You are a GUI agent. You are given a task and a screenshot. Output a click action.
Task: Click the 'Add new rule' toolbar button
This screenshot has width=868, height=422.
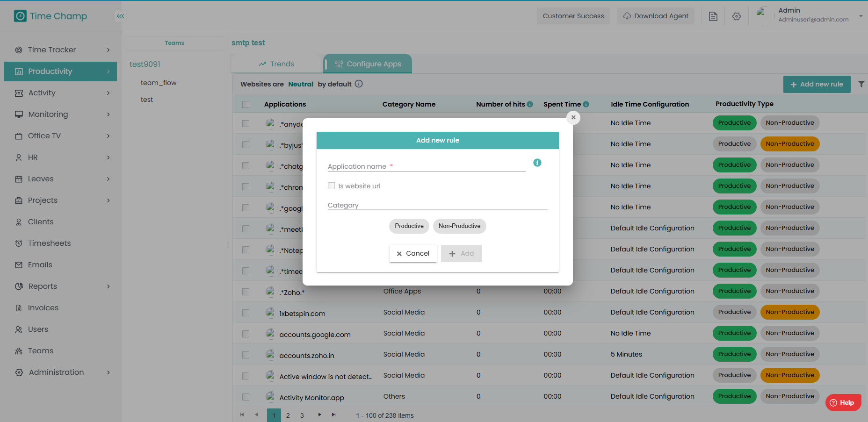click(817, 84)
